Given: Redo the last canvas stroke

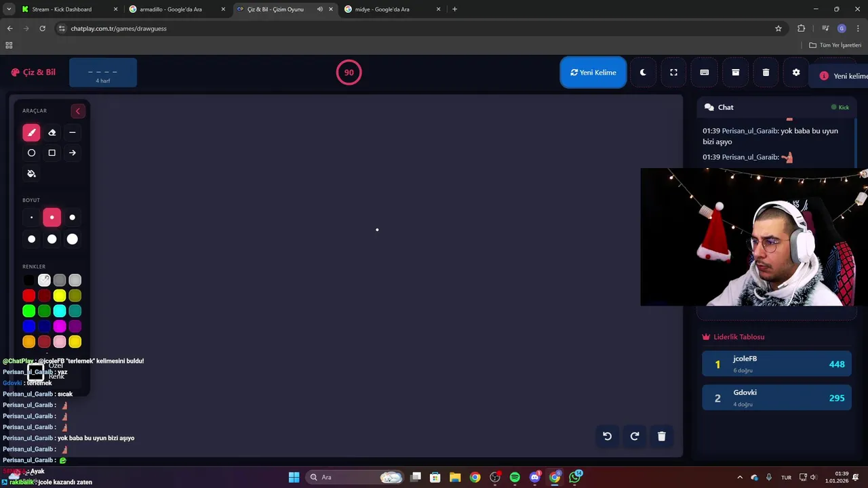Looking at the screenshot, I should 635,436.
